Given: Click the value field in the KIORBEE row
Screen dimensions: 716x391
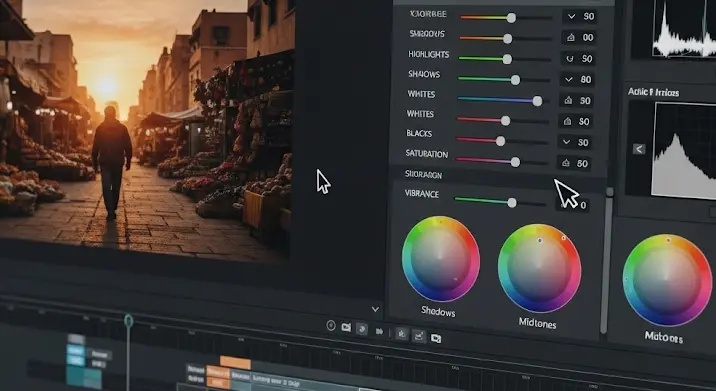Looking at the screenshot, I should 580,16.
